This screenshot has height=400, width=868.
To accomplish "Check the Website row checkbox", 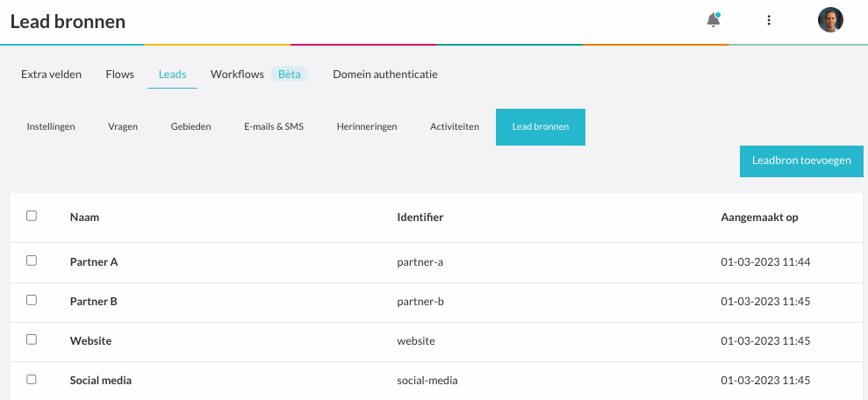I will tap(32, 339).
